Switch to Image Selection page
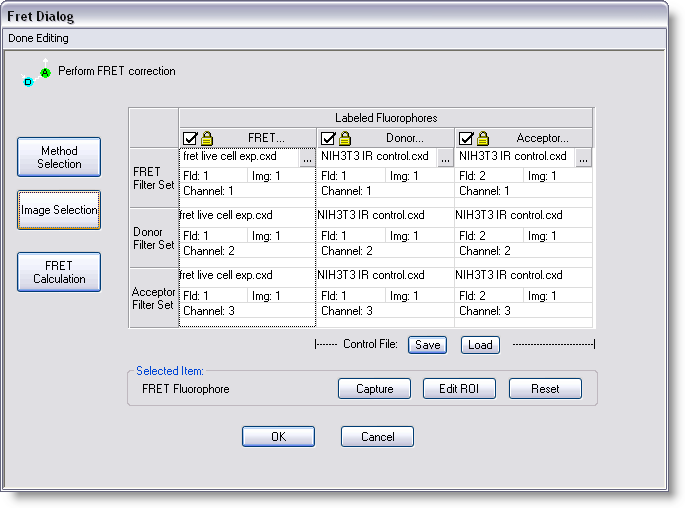This screenshot has width=685, height=508. pos(59,210)
